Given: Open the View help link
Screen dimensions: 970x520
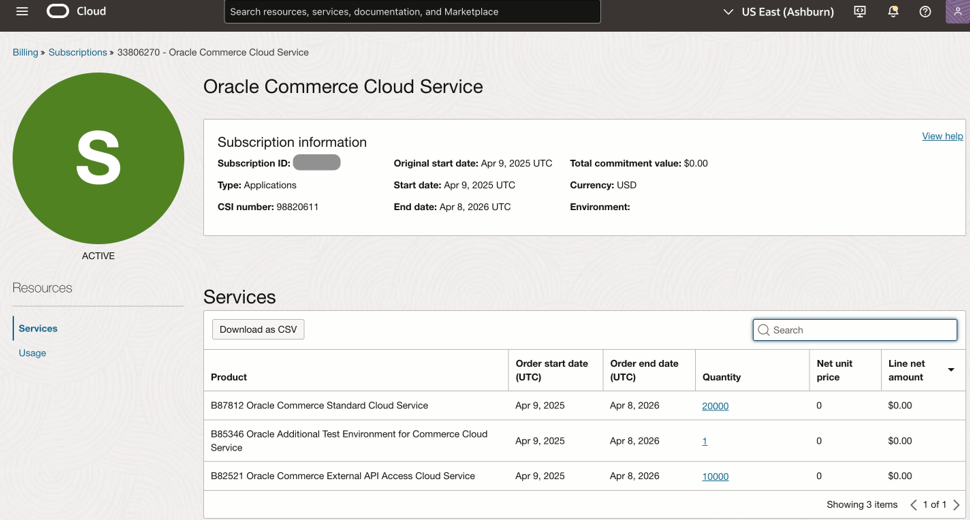Looking at the screenshot, I should pos(942,136).
